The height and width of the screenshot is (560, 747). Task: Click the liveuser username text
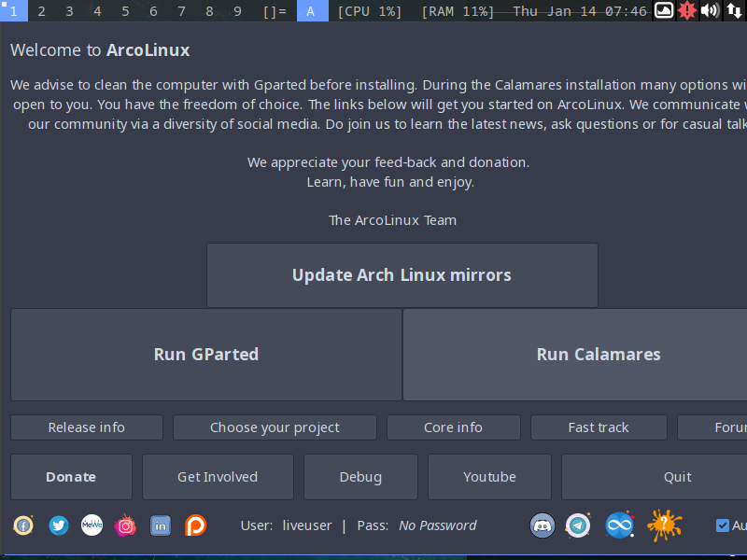point(307,525)
